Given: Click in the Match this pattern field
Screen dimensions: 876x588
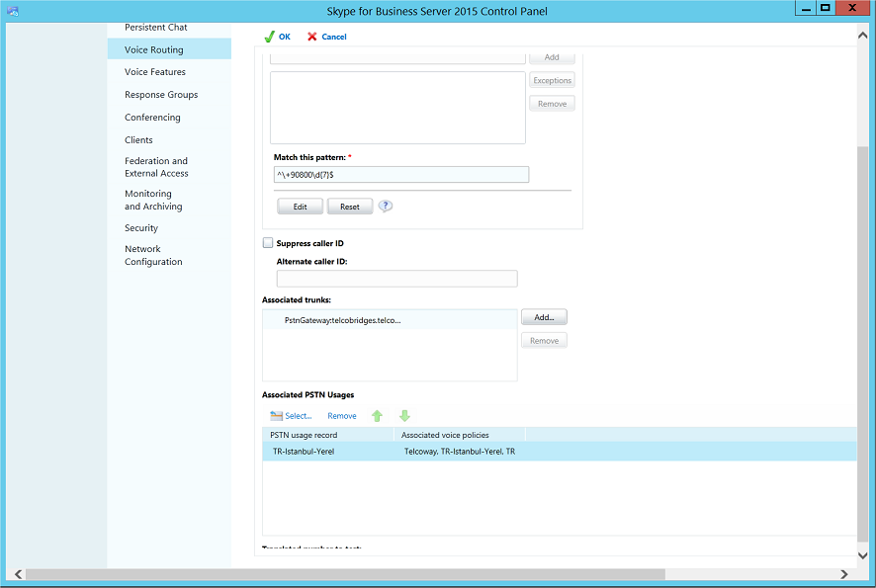Looking at the screenshot, I should point(401,175).
